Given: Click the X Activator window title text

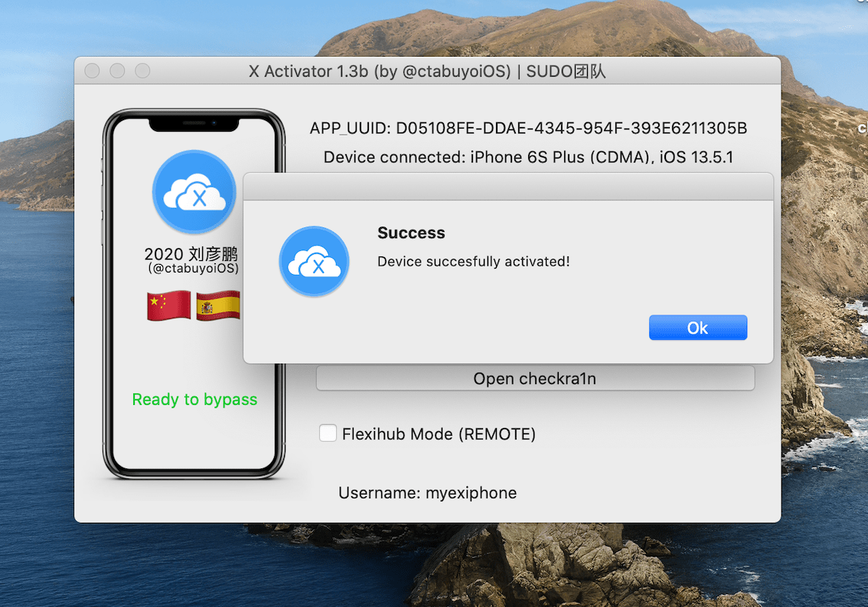Looking at the screenshot, I should pos(427,71).
